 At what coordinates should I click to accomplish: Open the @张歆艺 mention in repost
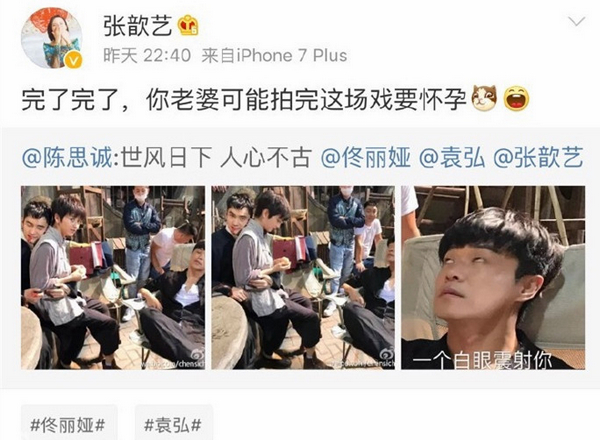pos(538,158)
